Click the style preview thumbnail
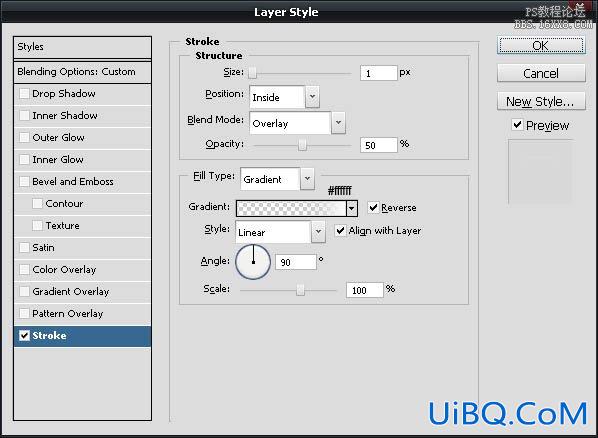598x438 pixels. [x=540, y=172]
